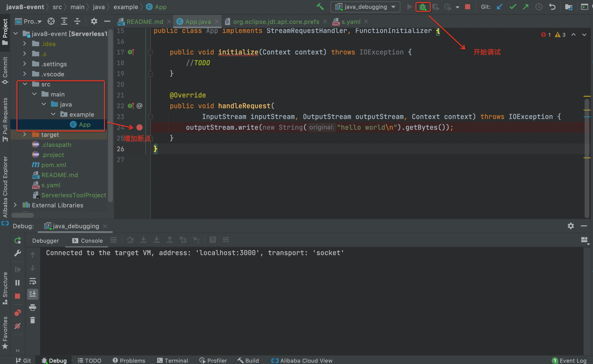Viewport: 593px width, 364px height.
Task: Open pom.xml in project tree
Action: click(54, 165)
